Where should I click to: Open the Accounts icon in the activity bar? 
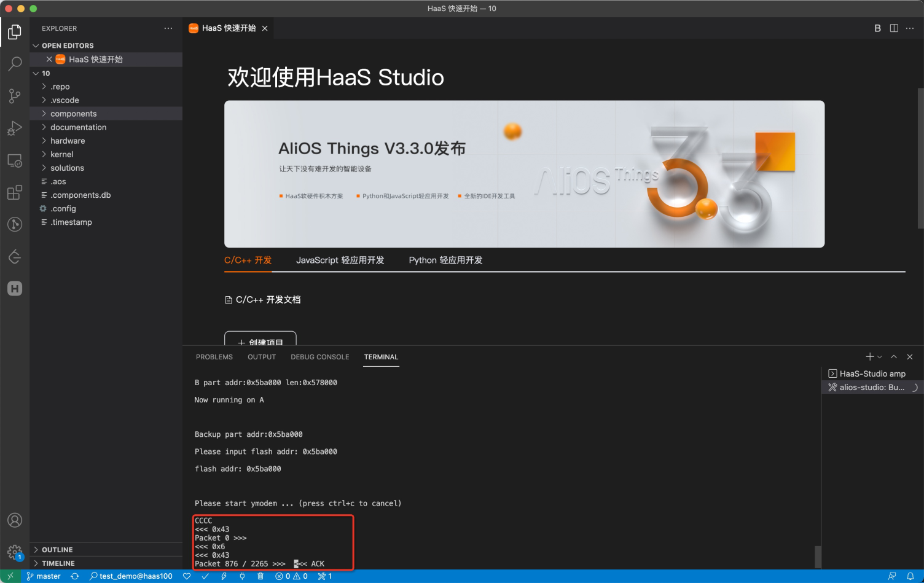tap(15, 520)
